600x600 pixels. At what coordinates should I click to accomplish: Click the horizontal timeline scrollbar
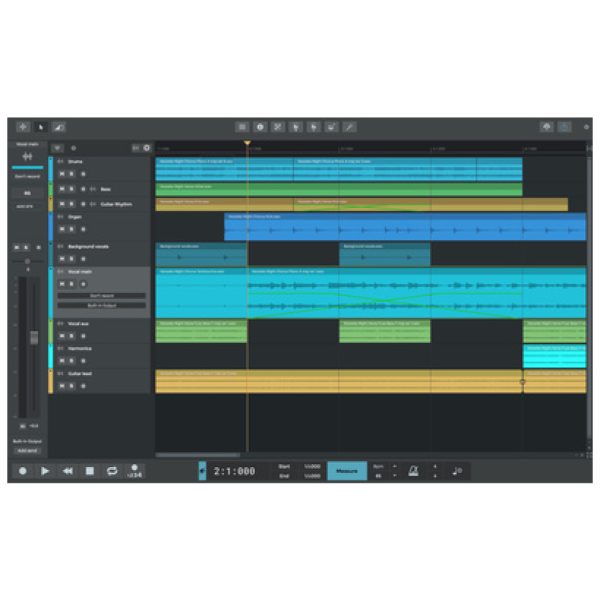(x=198, y=455)
